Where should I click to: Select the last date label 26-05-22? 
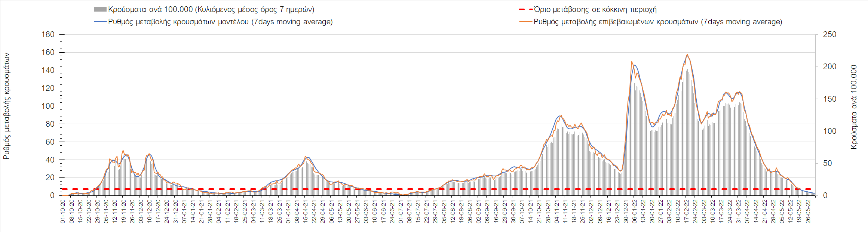coord(808,211)
